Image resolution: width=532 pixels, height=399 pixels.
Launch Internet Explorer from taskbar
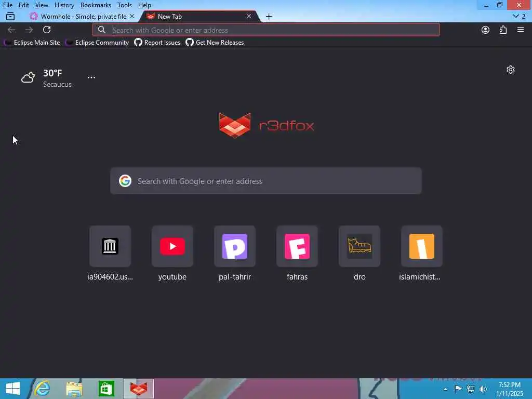(43, 389)
